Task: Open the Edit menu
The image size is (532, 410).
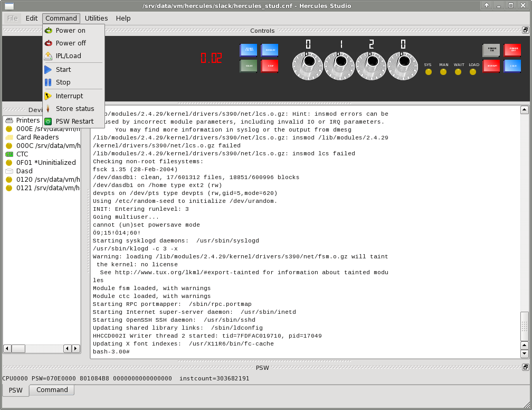Action: (32, 18)
